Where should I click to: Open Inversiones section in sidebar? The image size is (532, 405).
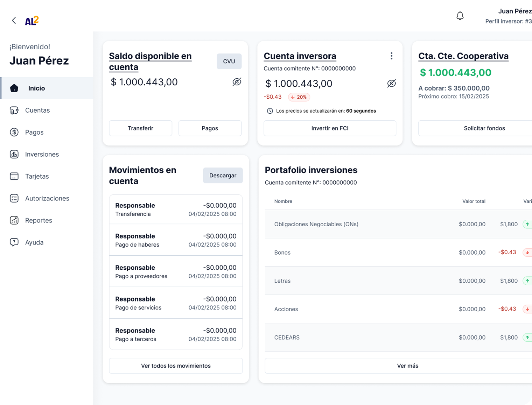click(47, 154)
